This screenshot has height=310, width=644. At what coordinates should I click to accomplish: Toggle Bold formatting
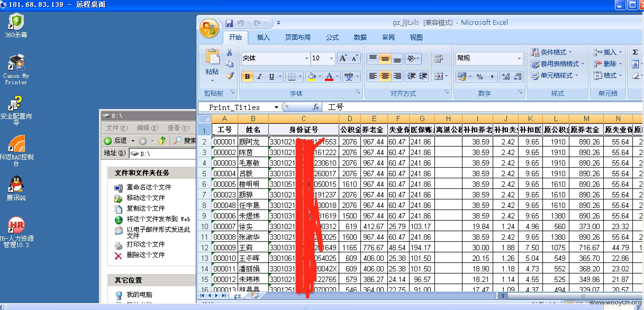[247, 77]
